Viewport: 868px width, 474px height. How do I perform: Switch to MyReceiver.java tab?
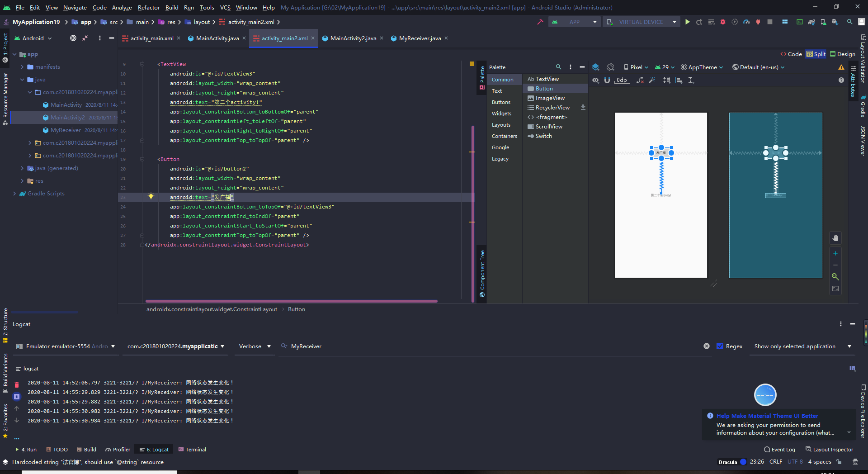[420, 38]
